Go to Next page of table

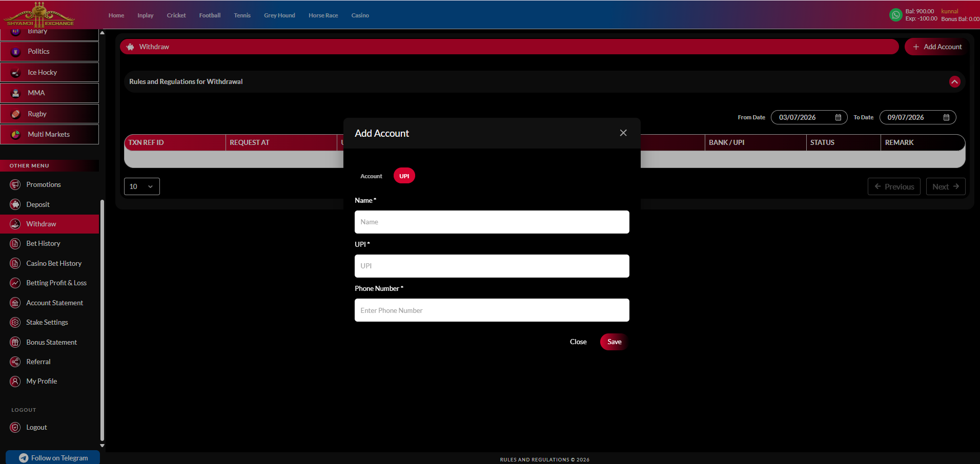(946, 186)
